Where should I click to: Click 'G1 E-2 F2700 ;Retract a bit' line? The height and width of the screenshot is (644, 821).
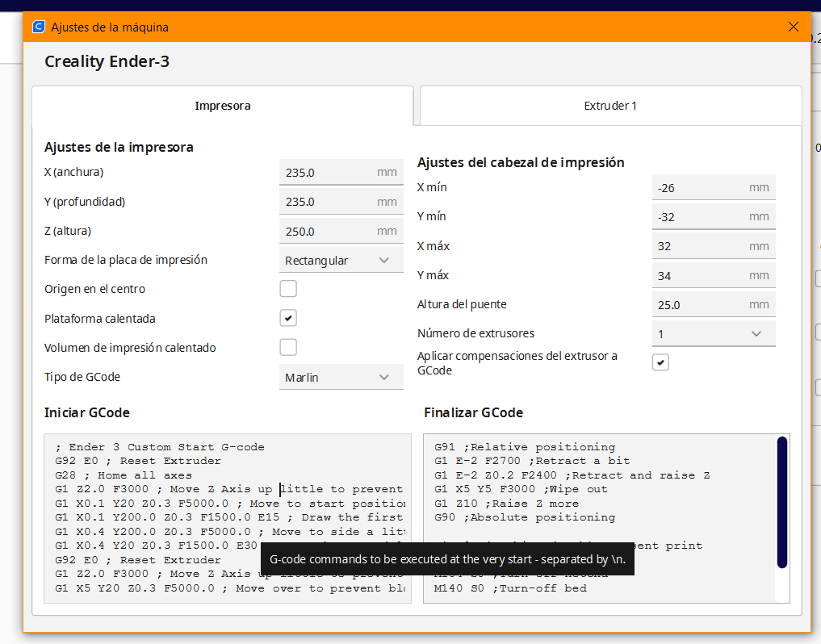[x=532, y=462]
